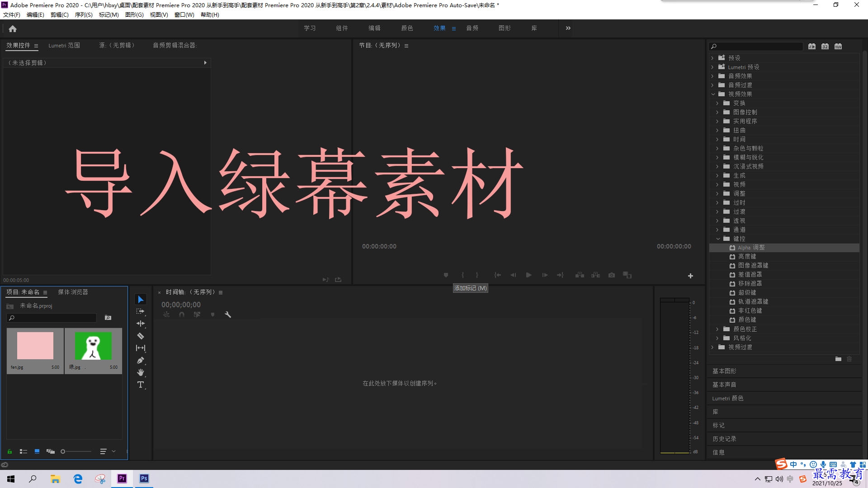The height and width of the screenshot is (488, 868).
Task: Click the Lift button
Action: coord(580,275)
